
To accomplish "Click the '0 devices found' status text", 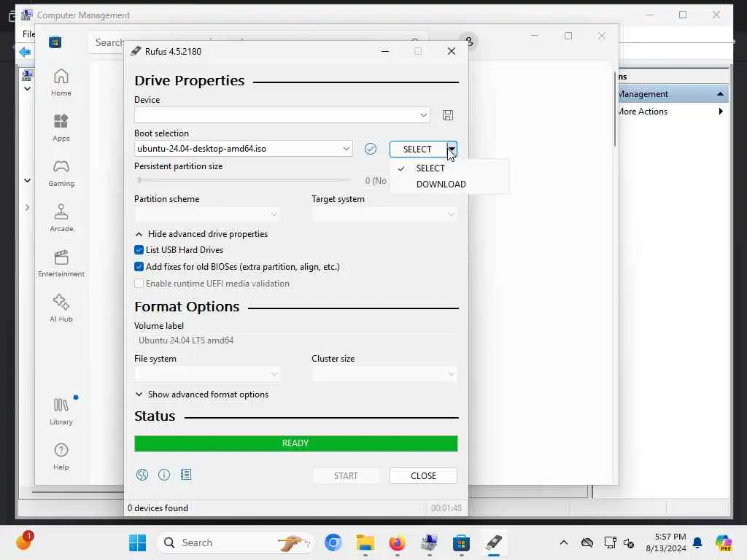I will [x=158, y=508].
